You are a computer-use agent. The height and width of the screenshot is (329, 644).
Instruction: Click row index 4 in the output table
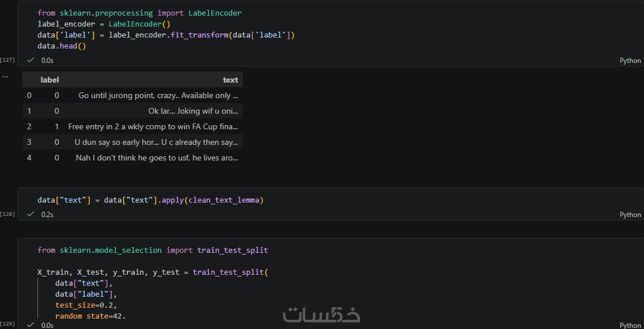point(29,157)
